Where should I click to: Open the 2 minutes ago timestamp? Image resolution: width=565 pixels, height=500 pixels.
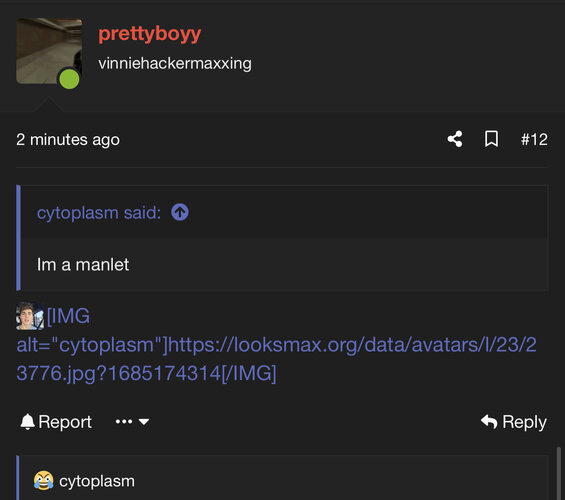tap(68, 139)
